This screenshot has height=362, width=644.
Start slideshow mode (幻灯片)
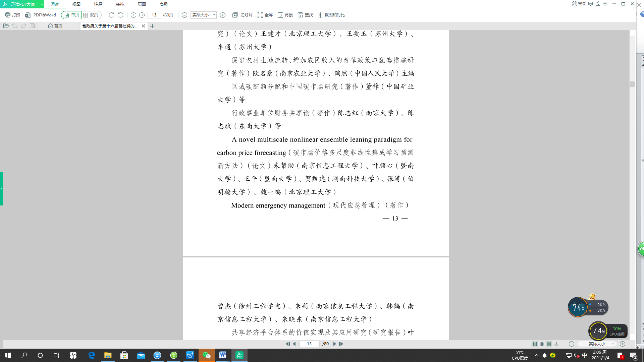[x=243, y=15]
